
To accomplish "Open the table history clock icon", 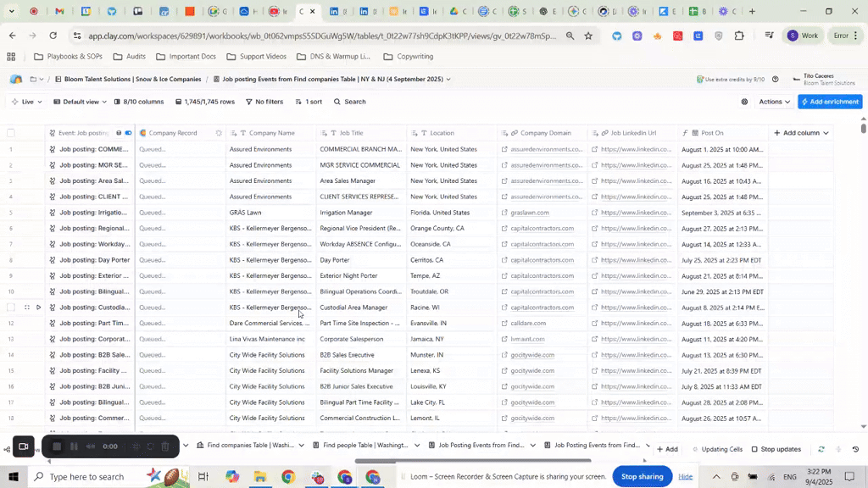I will point(855,449).
